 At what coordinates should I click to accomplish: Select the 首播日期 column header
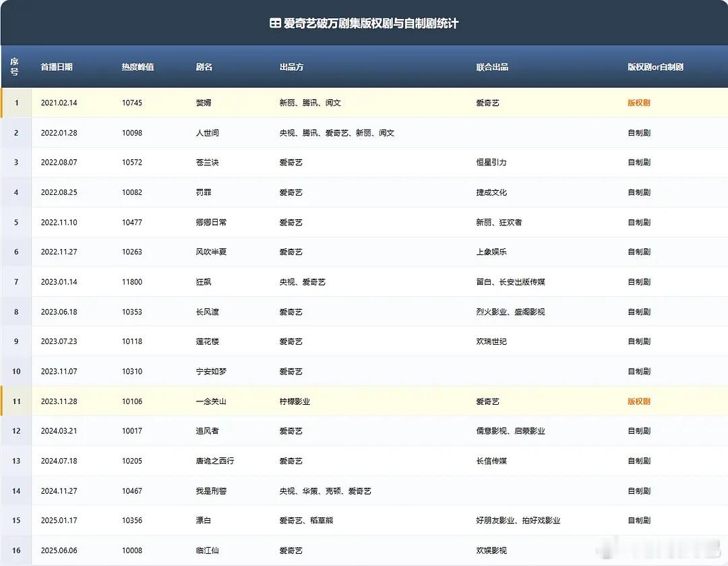pos(57,67)
